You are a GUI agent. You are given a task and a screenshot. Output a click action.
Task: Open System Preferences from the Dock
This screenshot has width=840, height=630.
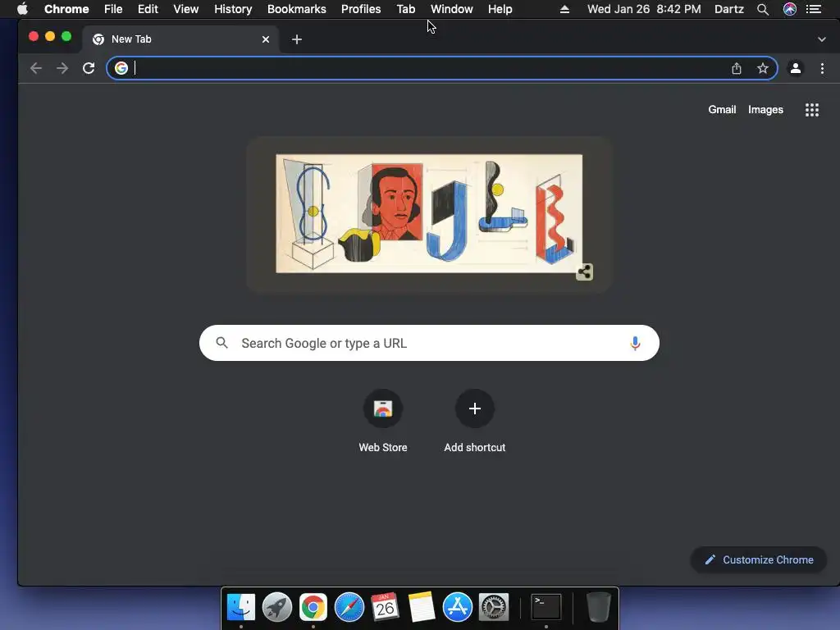493,607
